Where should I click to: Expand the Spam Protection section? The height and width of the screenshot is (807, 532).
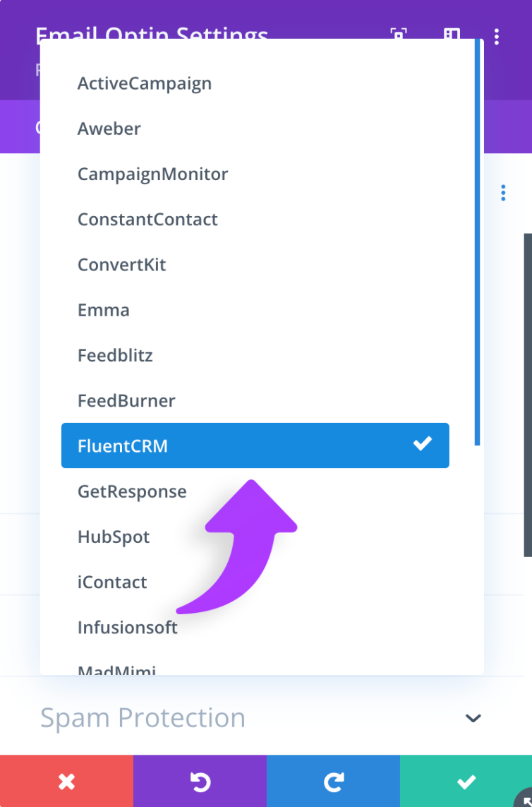coord(143,717)
